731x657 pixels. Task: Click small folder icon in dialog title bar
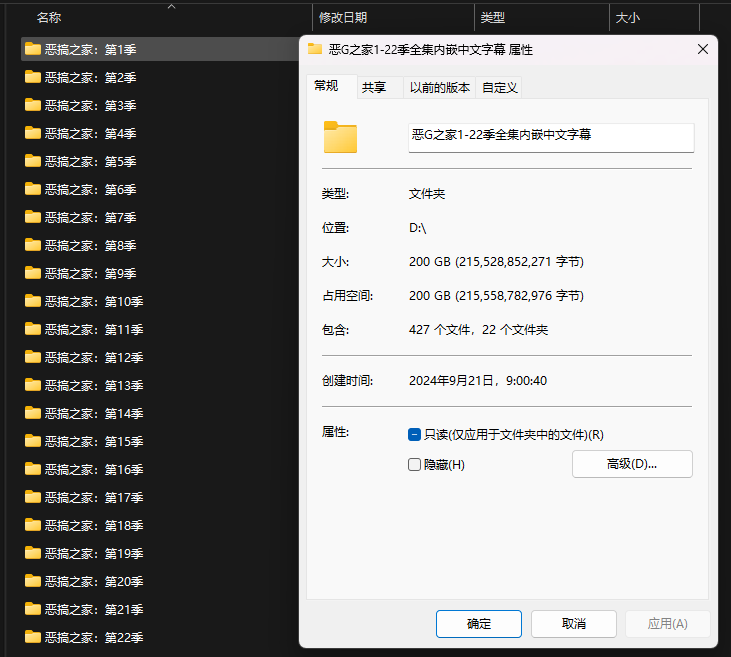tap(315, 49)
